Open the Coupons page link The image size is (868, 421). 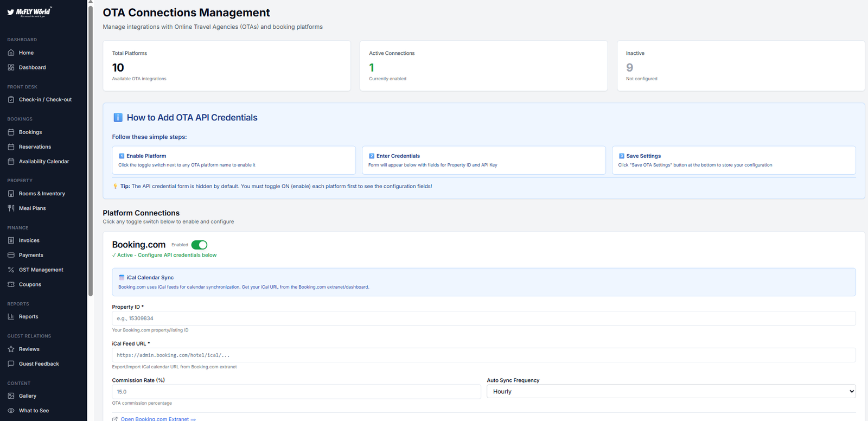pos(30,284)
